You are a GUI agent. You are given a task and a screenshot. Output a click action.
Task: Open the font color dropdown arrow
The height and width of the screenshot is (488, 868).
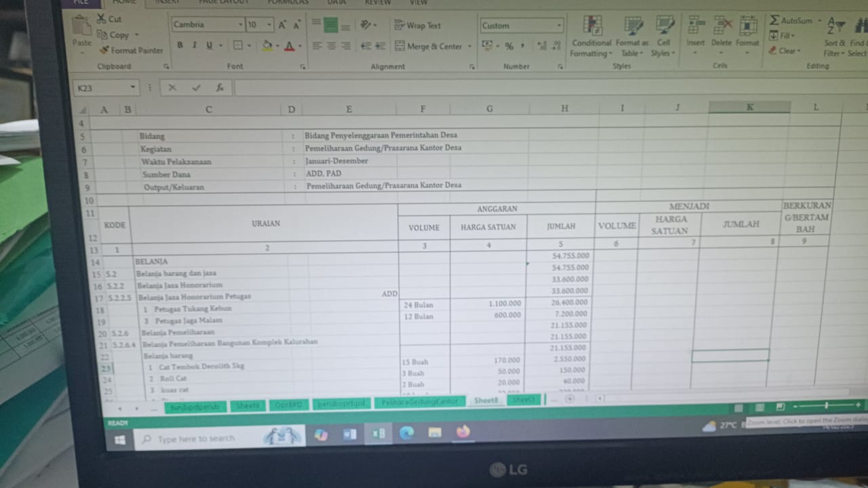pos(300,46)
